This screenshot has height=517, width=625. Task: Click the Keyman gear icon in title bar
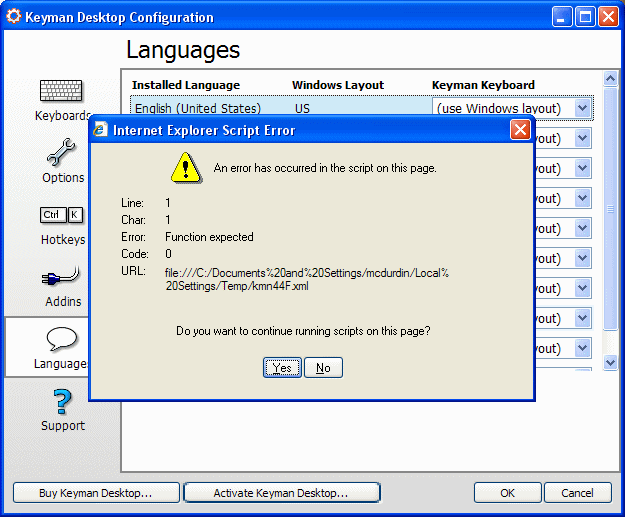tap(14, 16)
